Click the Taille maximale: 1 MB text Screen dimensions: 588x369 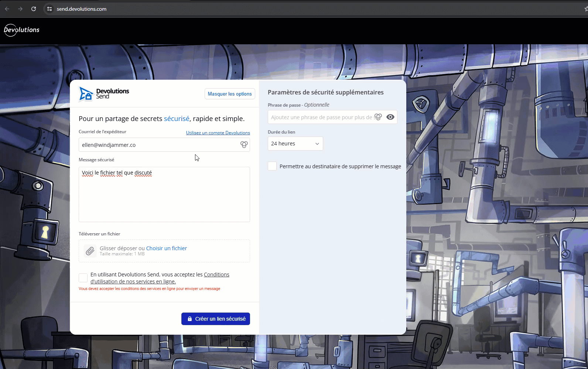point(122,254)
